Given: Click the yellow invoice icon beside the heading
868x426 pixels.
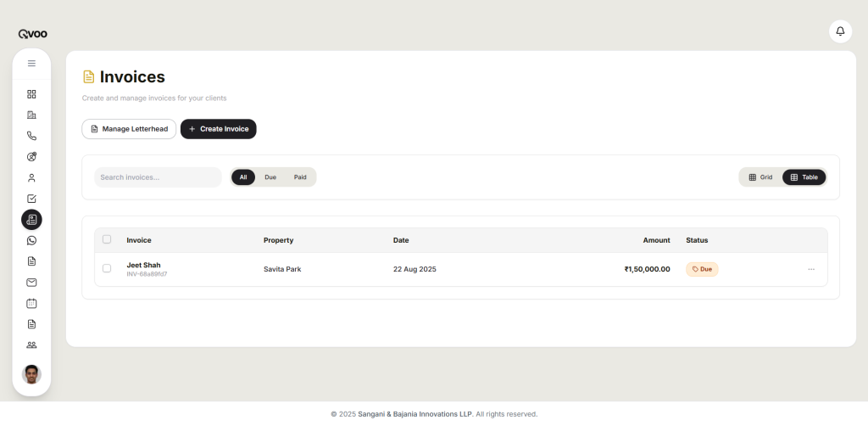Looking at the screenshot, I should (88, 77).
